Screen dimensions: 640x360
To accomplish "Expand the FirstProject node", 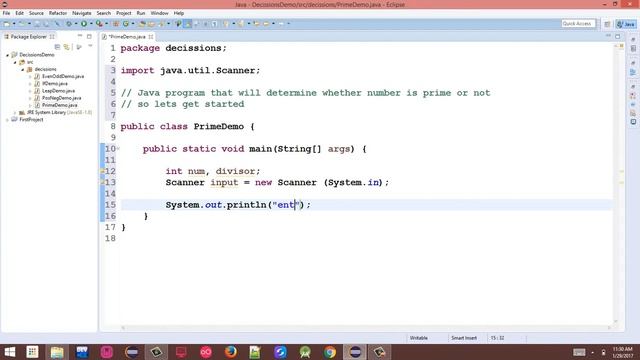I will coord(7,120).
